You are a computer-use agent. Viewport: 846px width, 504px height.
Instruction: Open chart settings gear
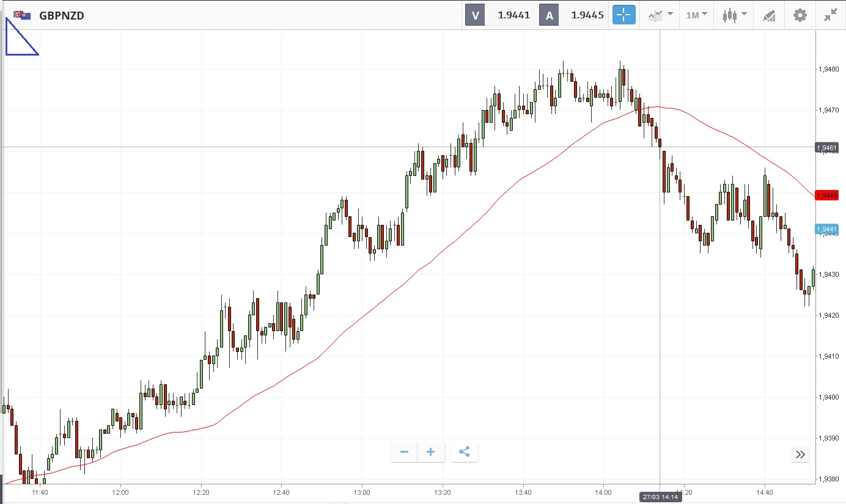pyautogui.click(x=800, y=15)
